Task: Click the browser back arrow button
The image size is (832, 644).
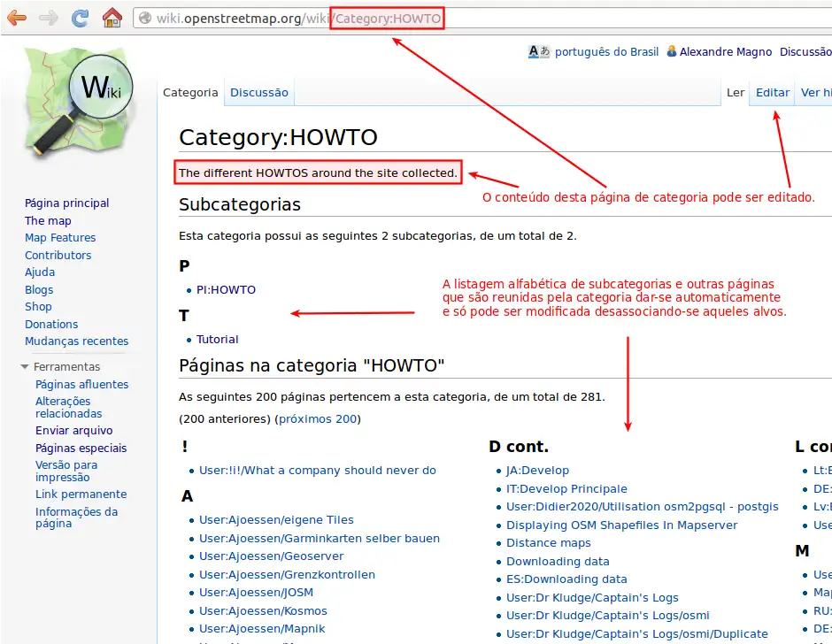Action: (x=16, y=17)
